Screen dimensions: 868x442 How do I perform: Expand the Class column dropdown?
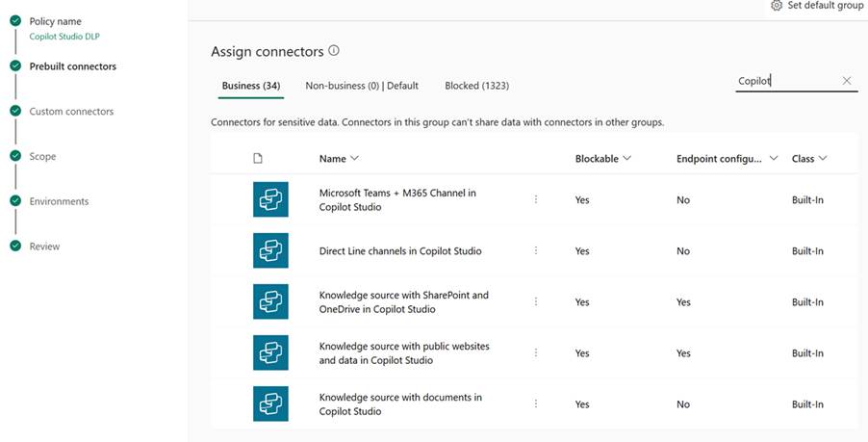(x=823, y=158)
